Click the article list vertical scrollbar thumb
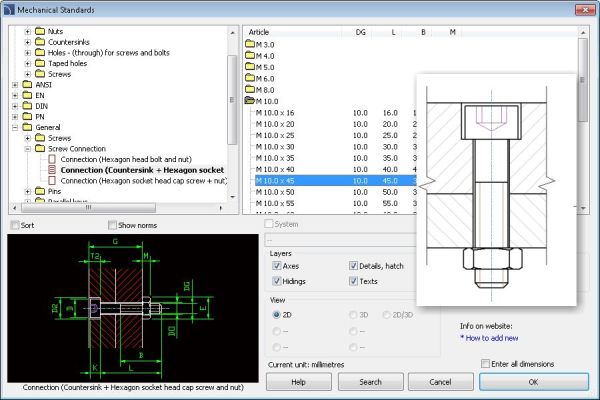The height and width of the screenshot is (400, 600). point(582,80)
